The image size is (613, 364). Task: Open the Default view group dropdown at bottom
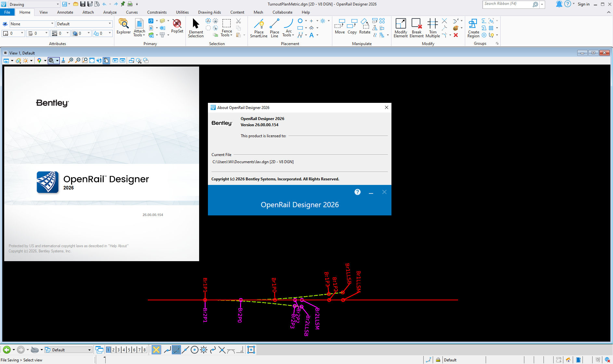pyautogui.click(x=68, y=350)
